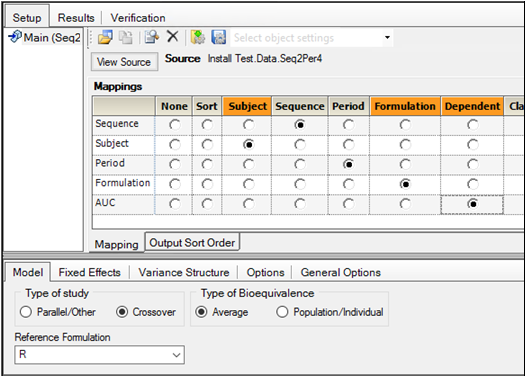526x377 pixels.
Task: Map Subject row to Subject column
Action: (248, 145)
